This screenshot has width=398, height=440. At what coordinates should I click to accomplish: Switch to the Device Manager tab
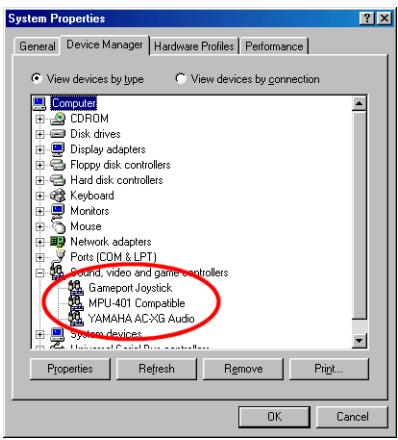click(x=104, y=45)
